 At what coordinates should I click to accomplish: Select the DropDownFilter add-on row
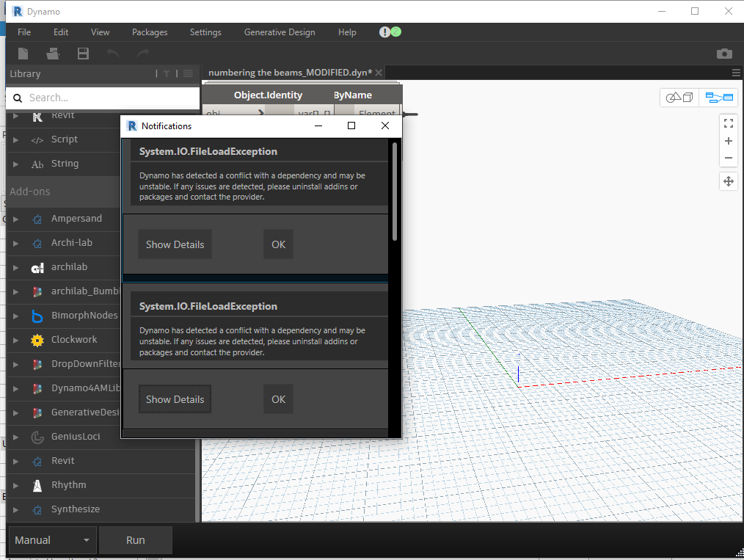tap(64, 364)
